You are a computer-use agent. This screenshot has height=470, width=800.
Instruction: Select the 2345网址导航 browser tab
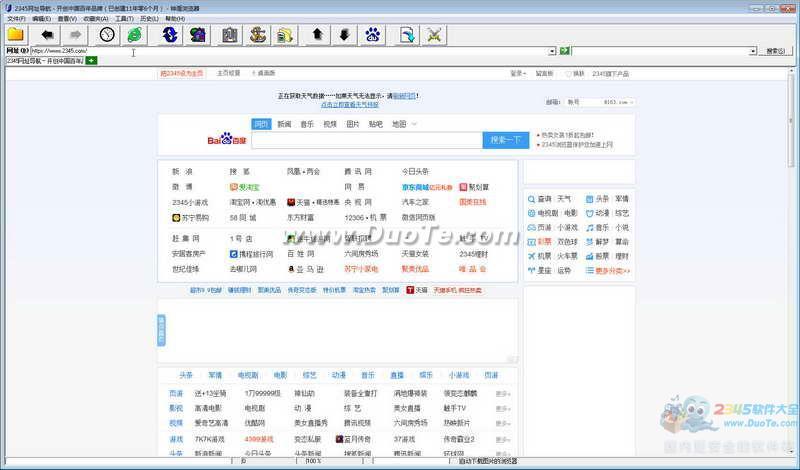(45, 61)
